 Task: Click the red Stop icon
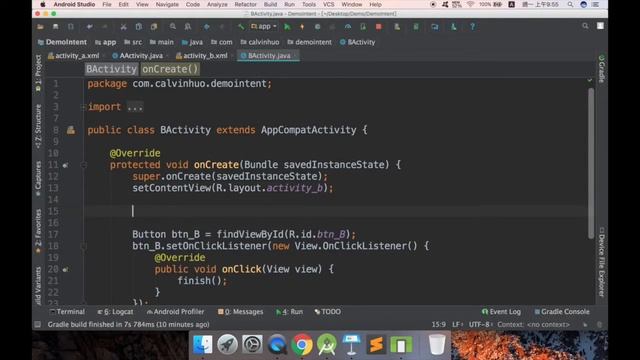tap(379, 27)
